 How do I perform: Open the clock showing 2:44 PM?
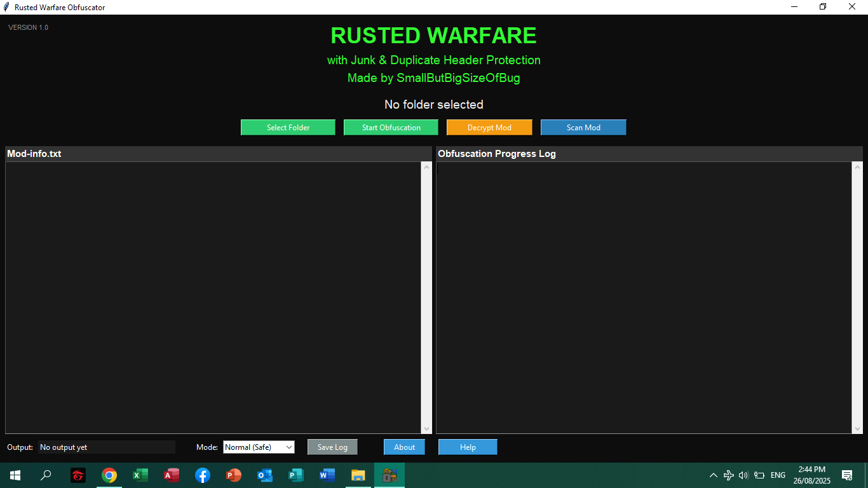[x=812, y=475]
